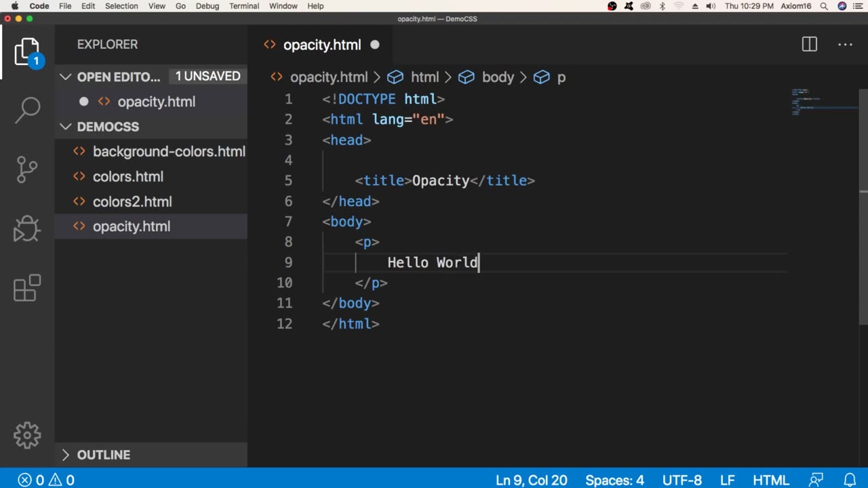Click HTML language mode selector
The image size is (868, 488).
click(771, 480)
